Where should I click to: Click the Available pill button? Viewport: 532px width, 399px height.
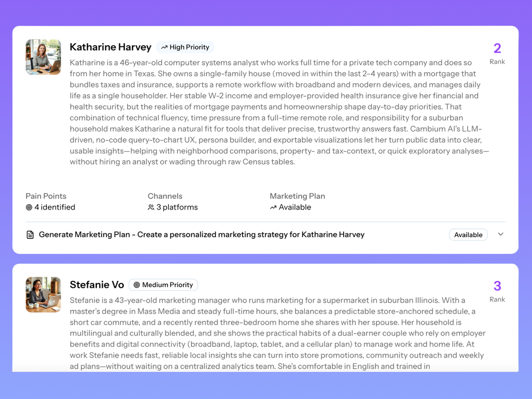pos(468,235)
